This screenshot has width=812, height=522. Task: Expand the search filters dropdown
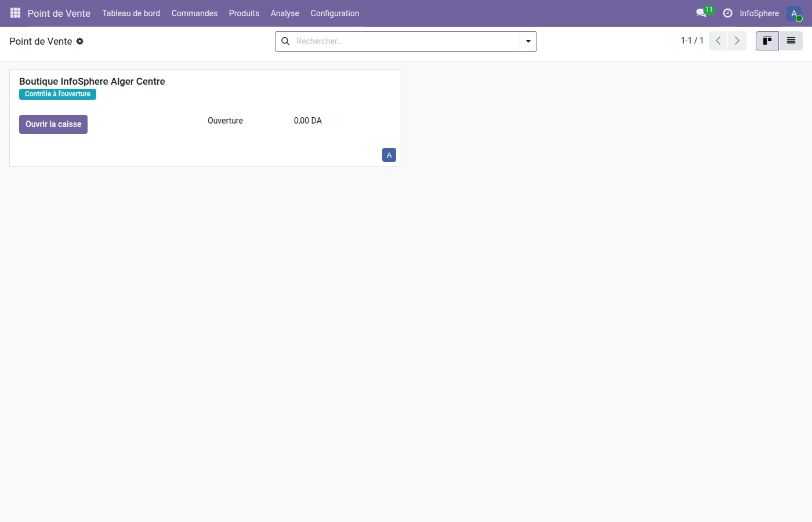click(528, 41)
